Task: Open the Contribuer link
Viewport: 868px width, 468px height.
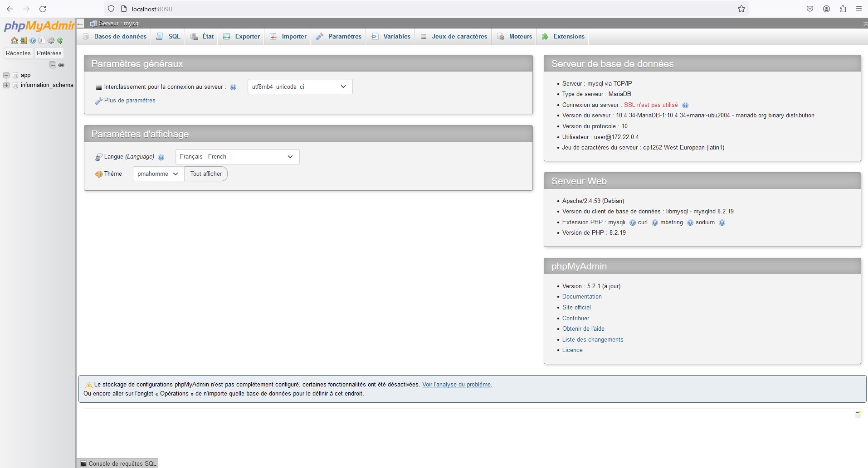Action: click(575, 318)
